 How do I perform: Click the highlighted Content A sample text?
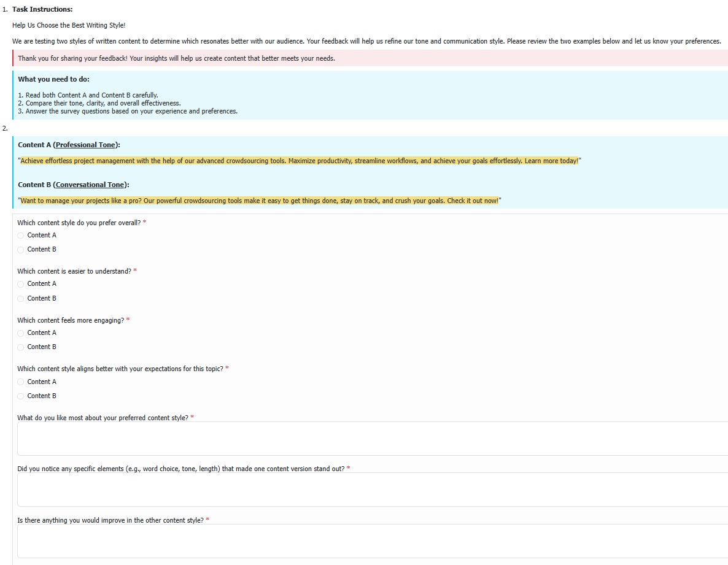299,161
